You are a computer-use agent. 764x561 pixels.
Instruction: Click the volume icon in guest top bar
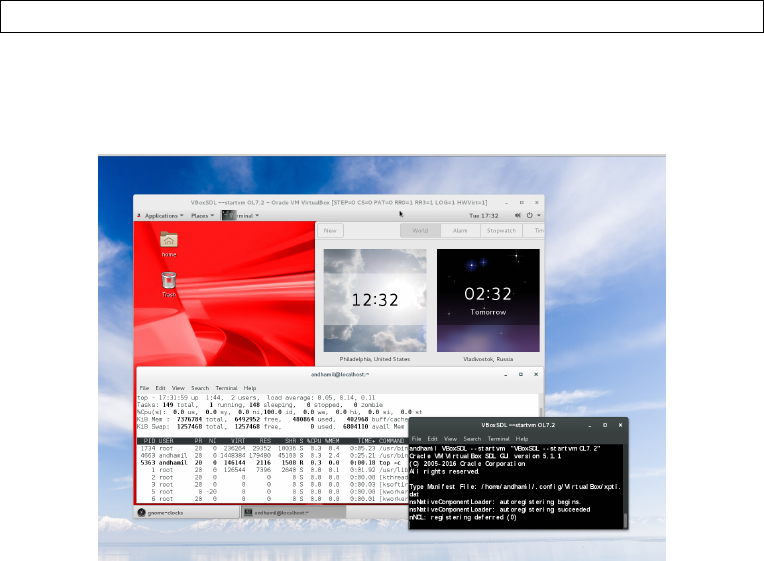pyautogui.click(x=517, y=215)
